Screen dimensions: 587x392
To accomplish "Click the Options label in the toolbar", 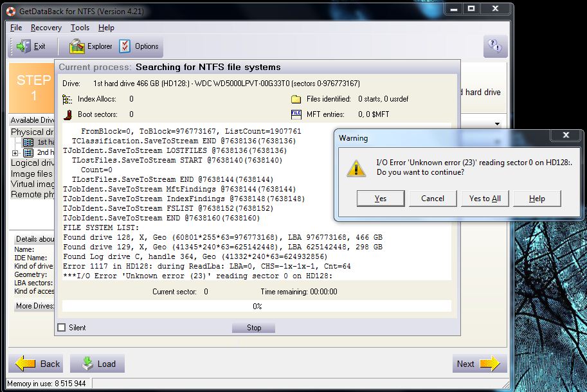I will [x=147, y=46].
